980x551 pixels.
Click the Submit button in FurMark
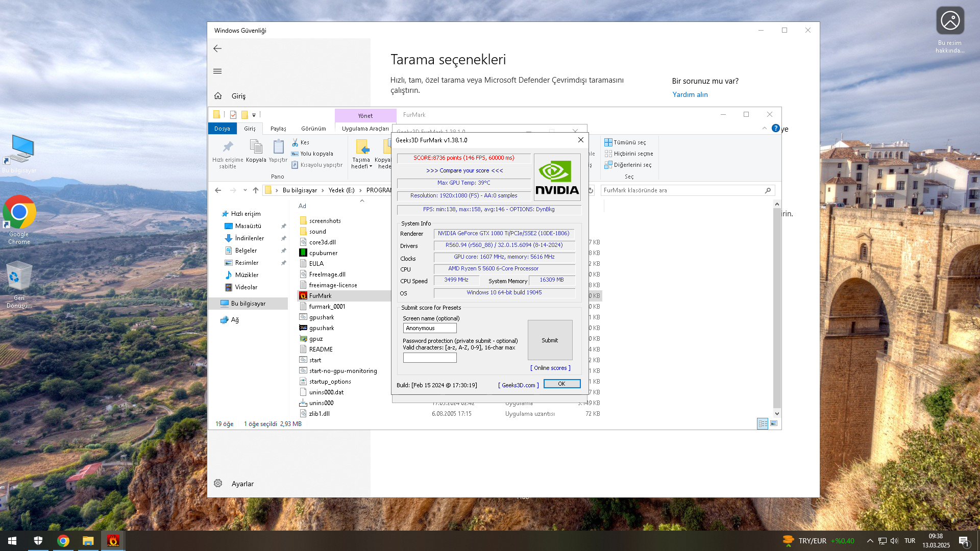pyautogui.click(x=550, y=340)
